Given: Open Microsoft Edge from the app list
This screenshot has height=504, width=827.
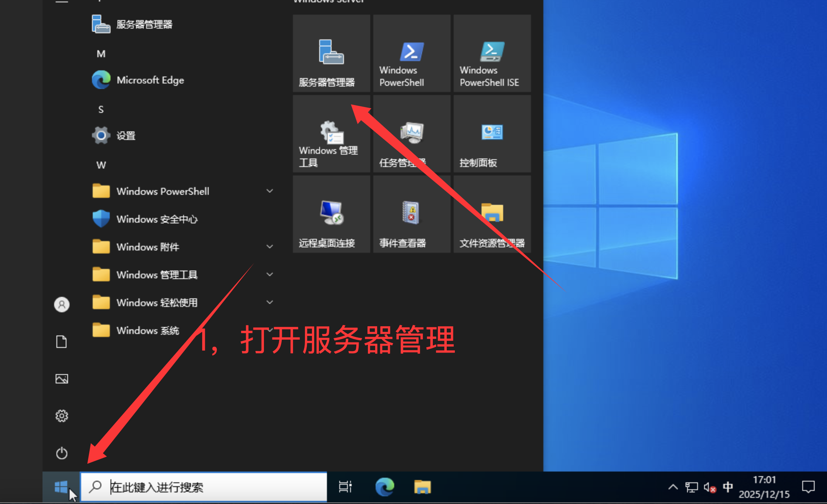Looking at the screenshot, I should (x=150, y=80).
